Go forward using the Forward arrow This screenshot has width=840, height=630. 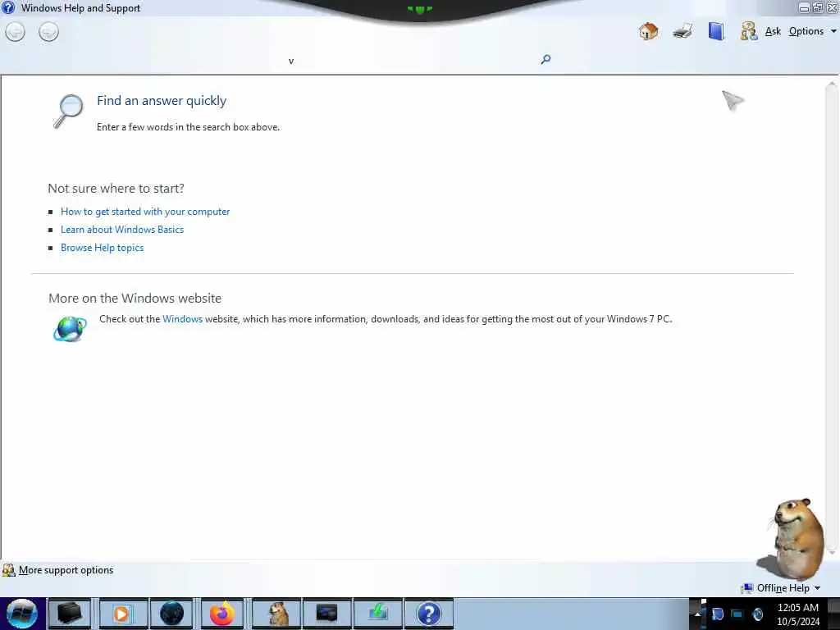click(x=48, y=32)
